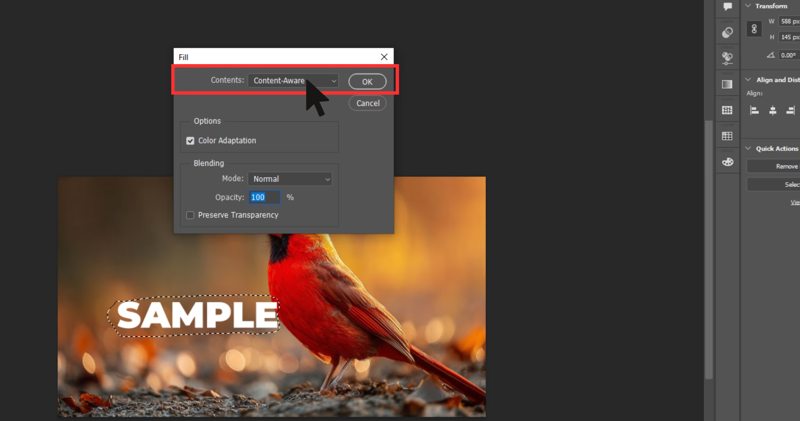The height and width of the screenshot is (421, 800).
Task: Disable the Color Adaptation checkbox
Action: click(190, 141)
